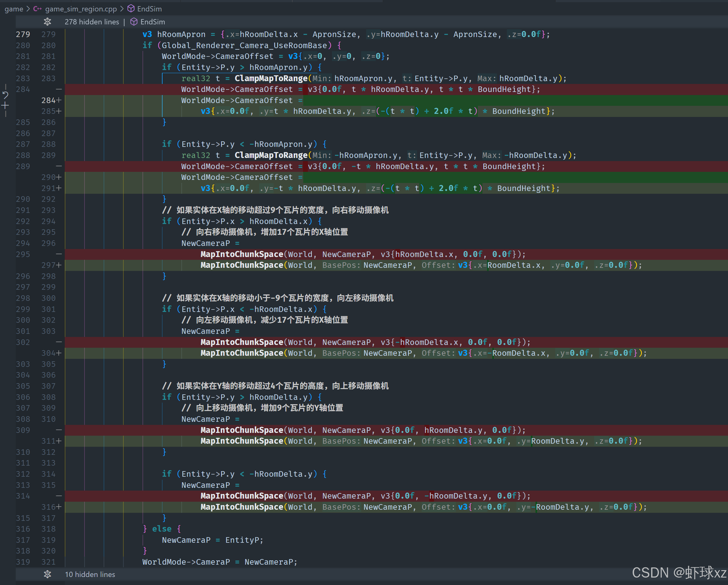Click '10 hidden lines' text

90,574
